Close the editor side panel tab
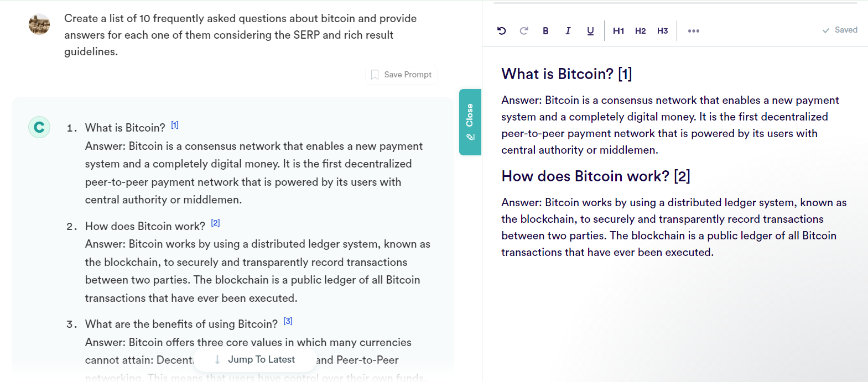The height and width of the screenshot is (382, 868). coord(470,122)
